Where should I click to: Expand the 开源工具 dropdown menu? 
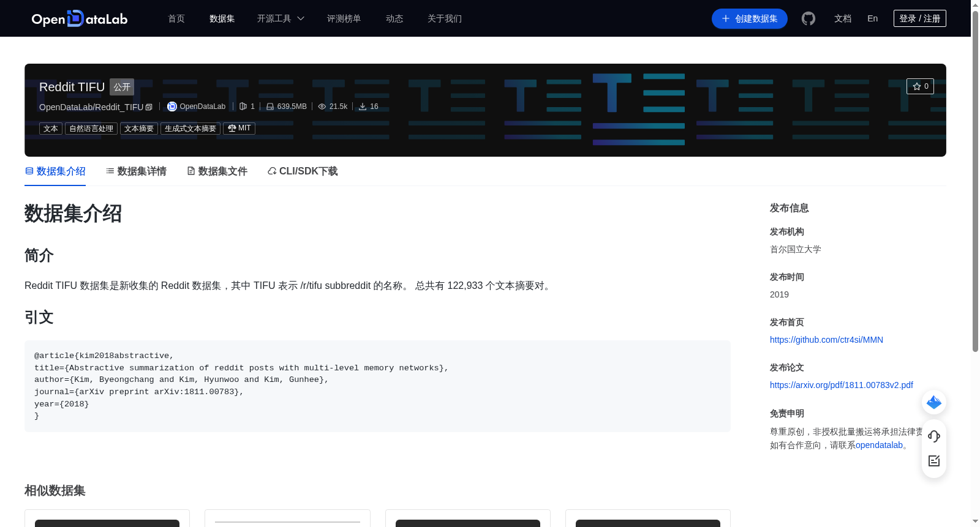pos(281,18)
